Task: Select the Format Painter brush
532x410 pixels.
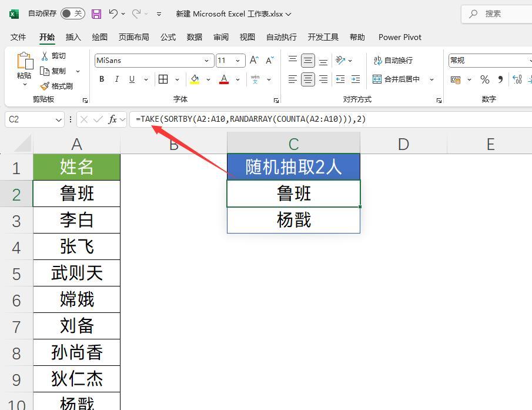Action: [x=45, y=86]
